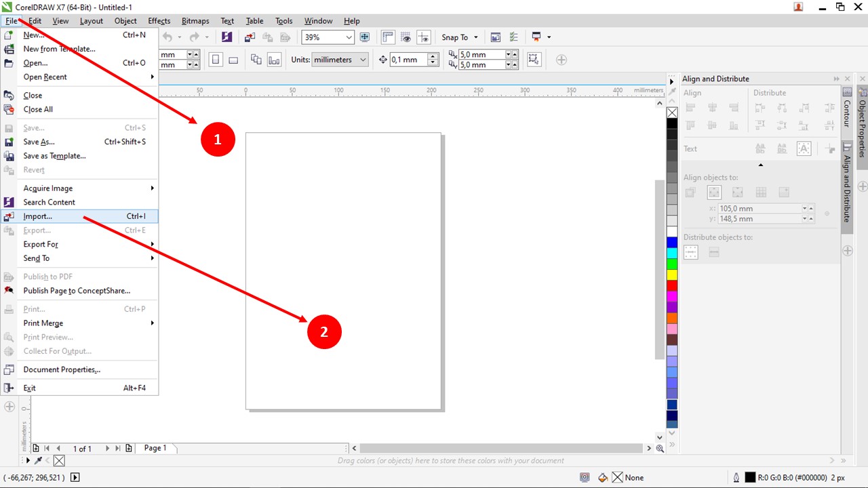Click the align left edges icon
868x488 pixels.
[691, 108]
